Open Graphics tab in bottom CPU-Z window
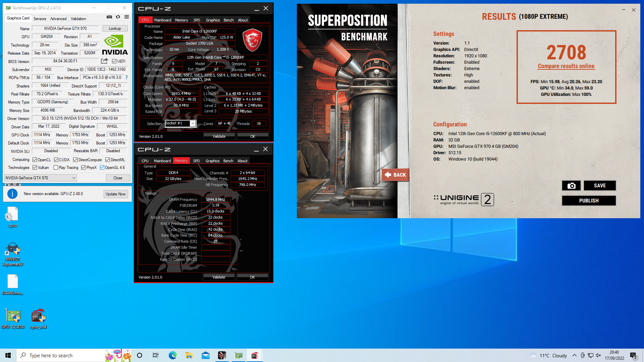This screenshot has height=362, width=644. 213,161
